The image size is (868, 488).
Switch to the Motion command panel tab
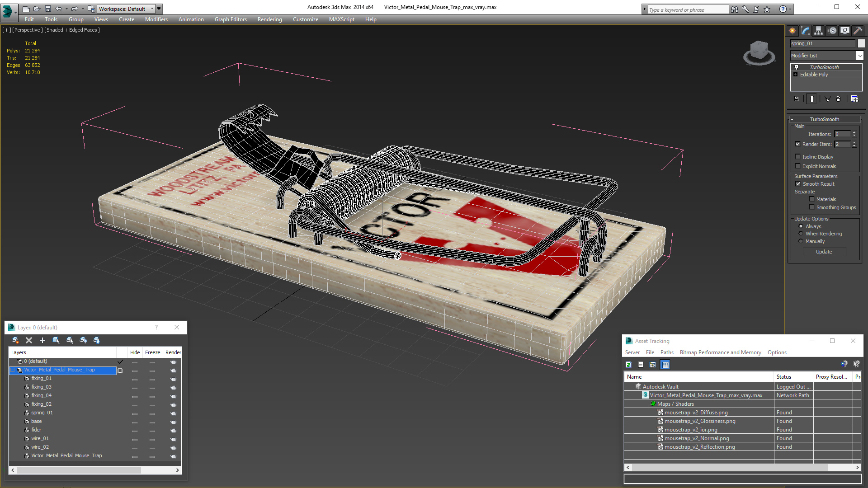tap(832, 31)
